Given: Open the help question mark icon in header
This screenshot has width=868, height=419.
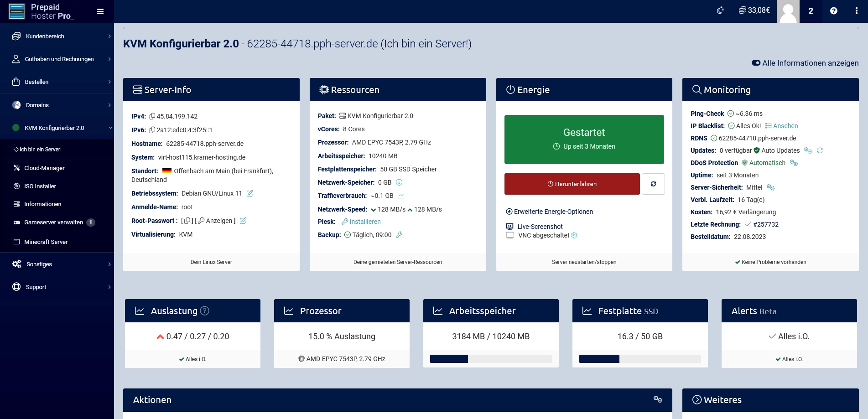Looking at the screenshot, I should [833, 11].
